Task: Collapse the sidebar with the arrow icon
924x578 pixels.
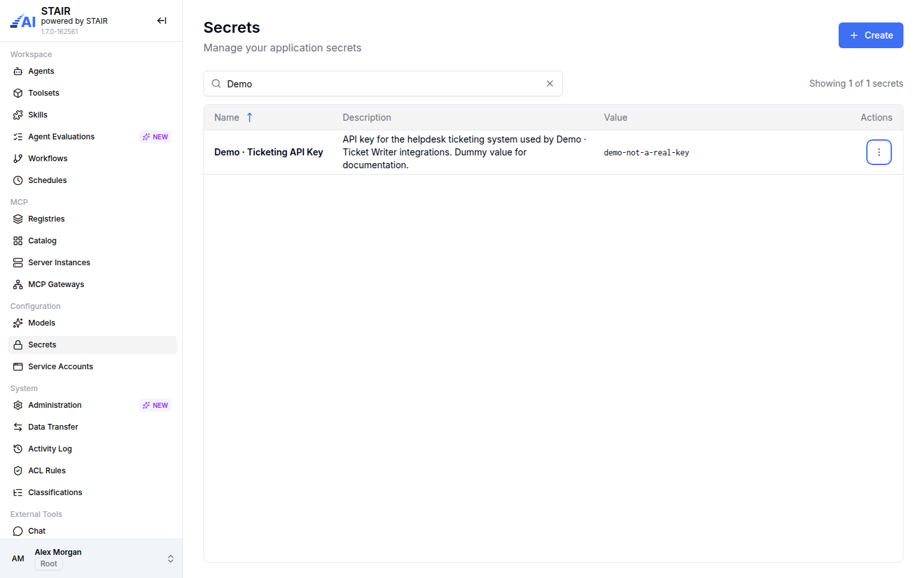Action: [162, 21]
